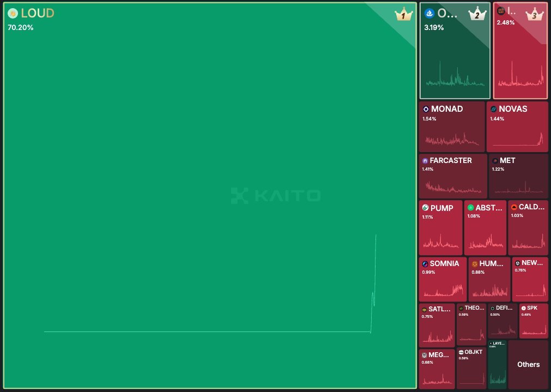Click the blue sailboat icon on the 3.19% tile

point(429,14)
